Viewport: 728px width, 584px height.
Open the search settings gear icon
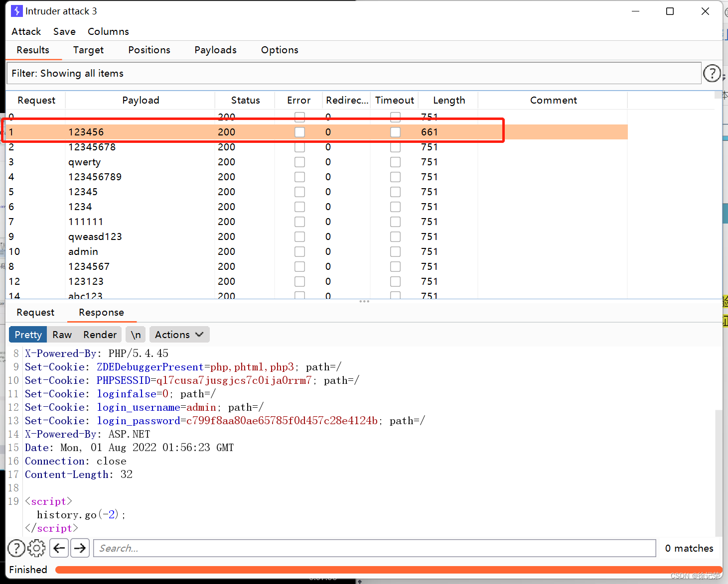click(x=36, y=548)
